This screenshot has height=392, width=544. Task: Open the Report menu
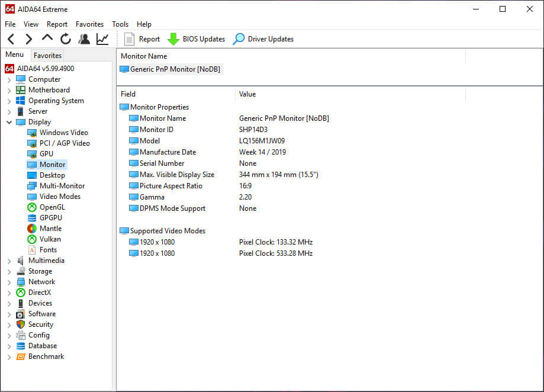point(57,24)
